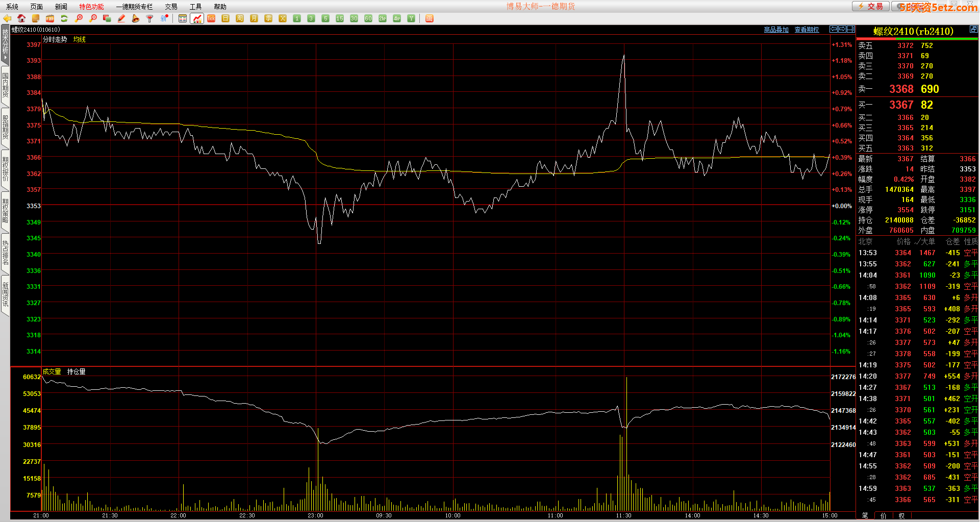Select the red drawing pencil tool
This screenshot has width=980, height=522.
coord(121,18)
